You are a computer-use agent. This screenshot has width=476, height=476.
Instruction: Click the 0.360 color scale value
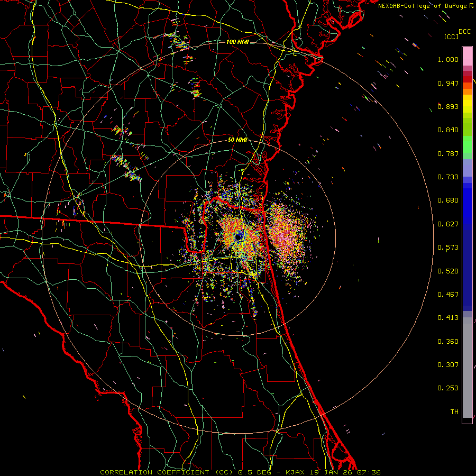(x=448, y=342)
